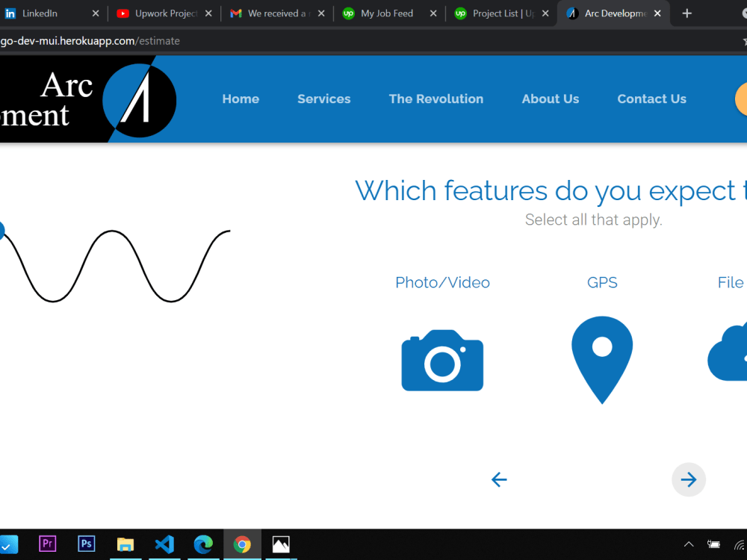The width and height of the screenshot is (747, 560).
Task: Open The Revolution page
Action: click(436, 99)
